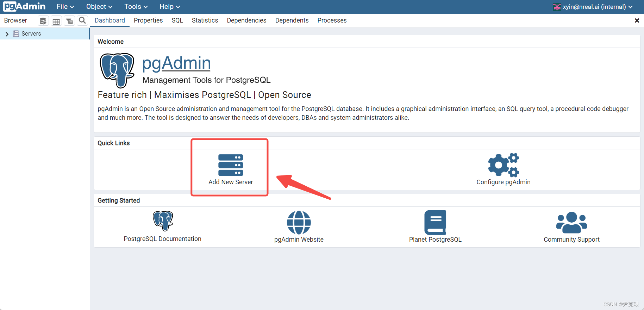
Task: Click the Planet PostgreSQL link text
Action: [x=435, y=240]
